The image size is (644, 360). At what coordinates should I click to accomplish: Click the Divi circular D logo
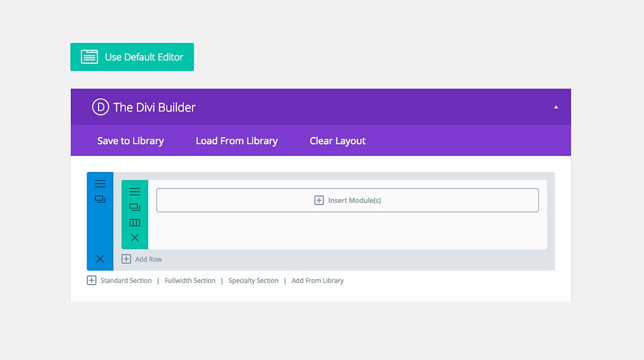[x=100, y=107]
